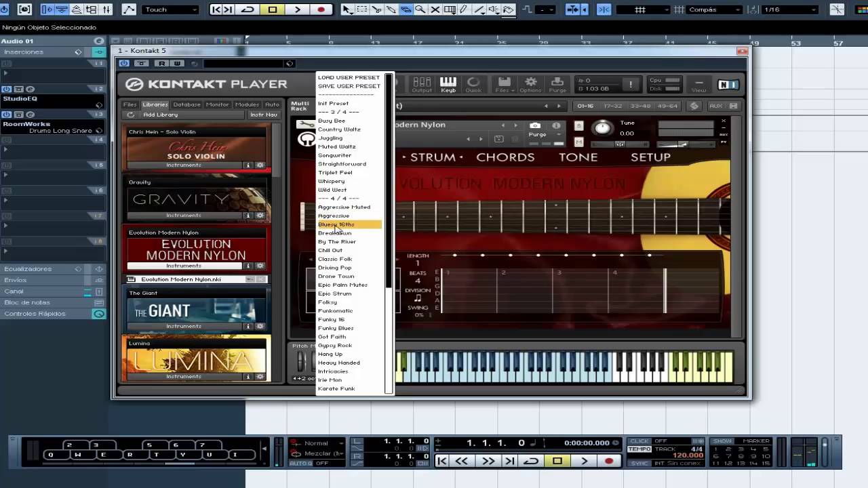Click the NI logo button
The height and width of the screenshot is (488, 868).
728,85
